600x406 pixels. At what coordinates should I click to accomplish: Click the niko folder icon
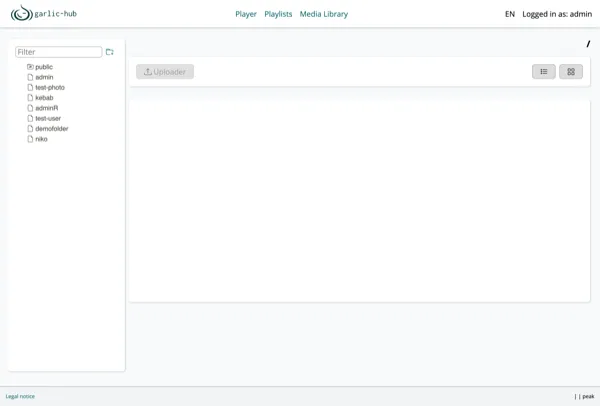[30, 139]
